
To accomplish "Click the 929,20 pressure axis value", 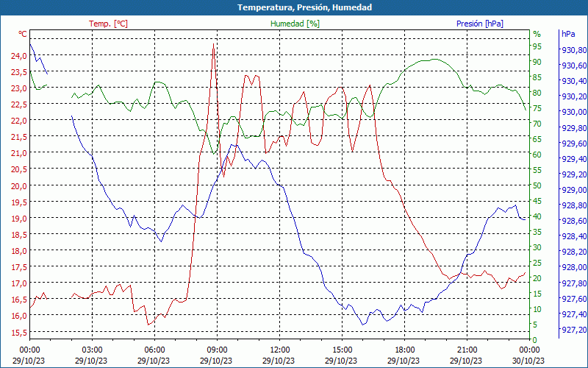I will pyautogui.click(x=574, y=174).
